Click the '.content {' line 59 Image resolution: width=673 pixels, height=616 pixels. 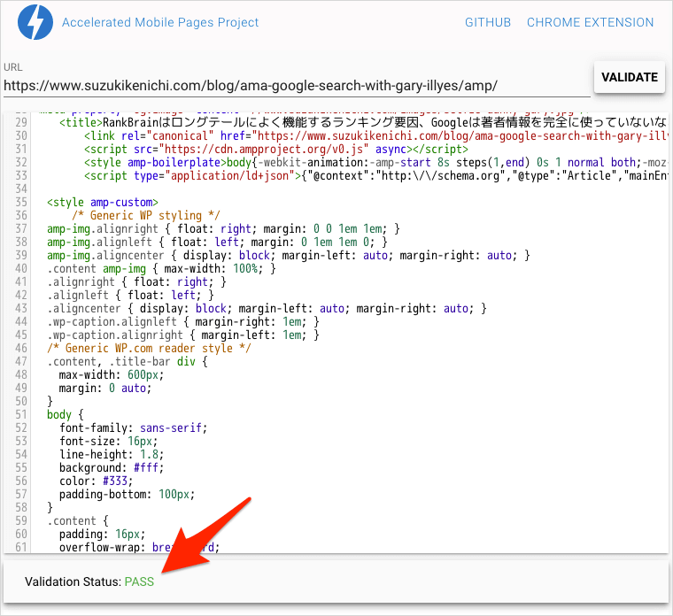[78, 521]
